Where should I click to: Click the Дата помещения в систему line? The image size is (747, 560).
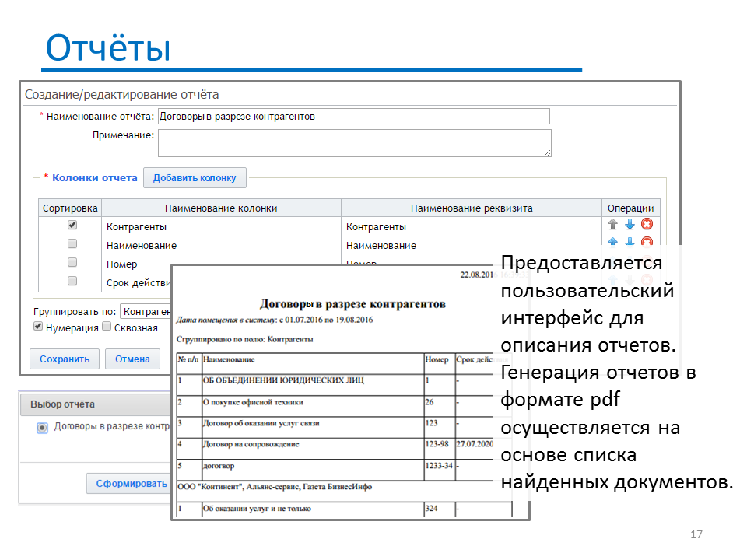coord(275,320)
